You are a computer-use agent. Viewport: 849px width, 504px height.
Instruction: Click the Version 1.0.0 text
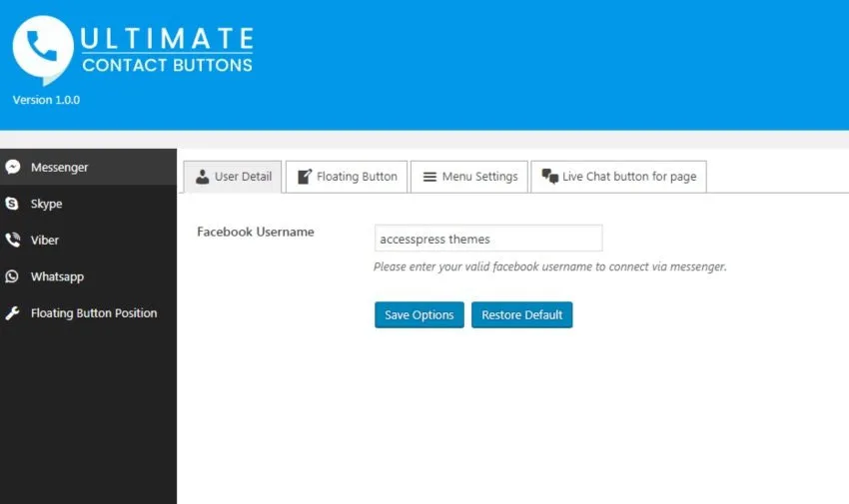(x=46, y=100)
